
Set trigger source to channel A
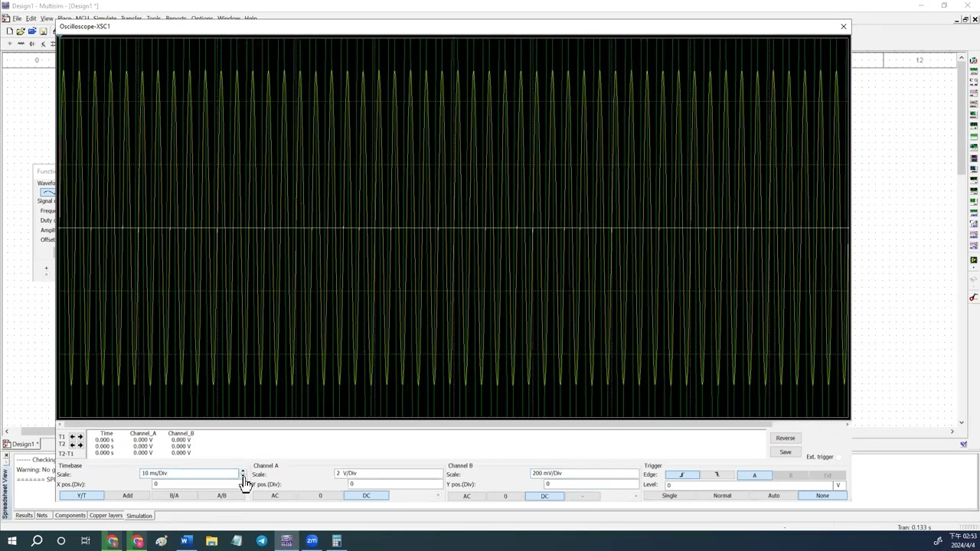754,475
